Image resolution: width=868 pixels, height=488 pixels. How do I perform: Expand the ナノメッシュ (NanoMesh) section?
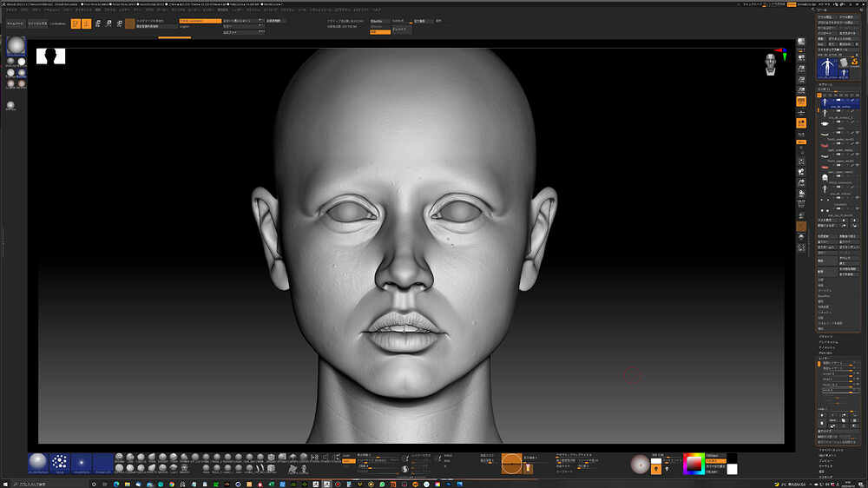click(x=826, y=347)
